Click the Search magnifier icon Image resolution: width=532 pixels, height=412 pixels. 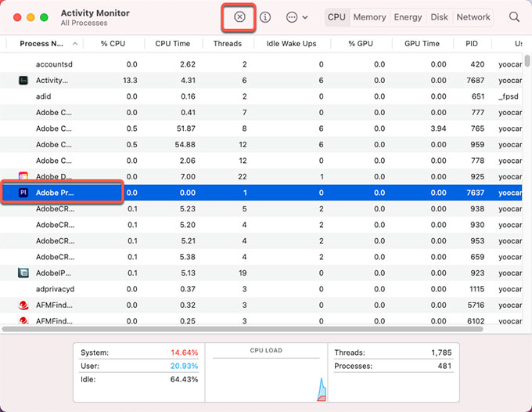coord(514,16)
